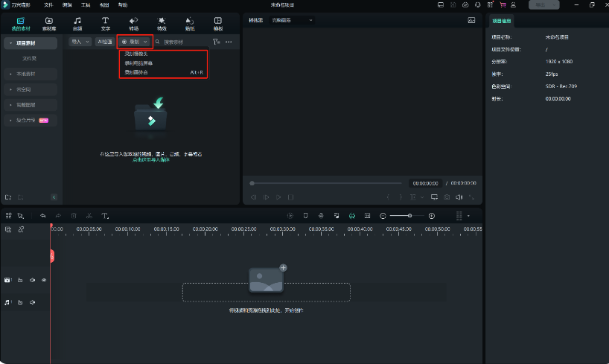Open the shopping cart icon in title bar
Viewport: 609px width, 364px height.
tap(503, 4)
